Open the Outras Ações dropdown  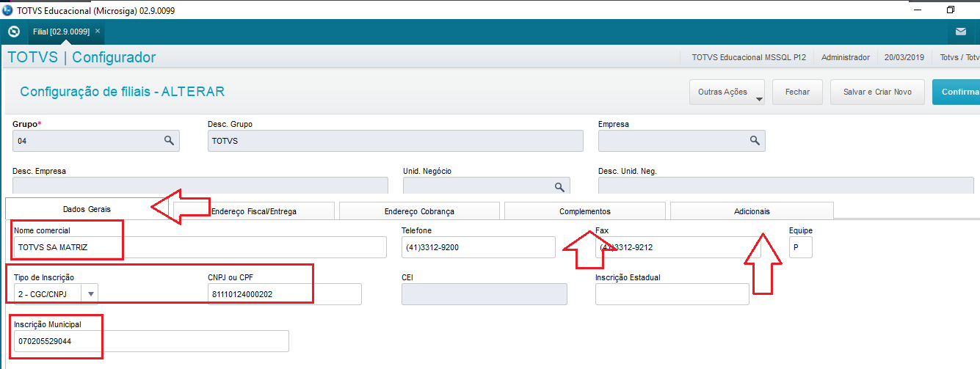727,92
